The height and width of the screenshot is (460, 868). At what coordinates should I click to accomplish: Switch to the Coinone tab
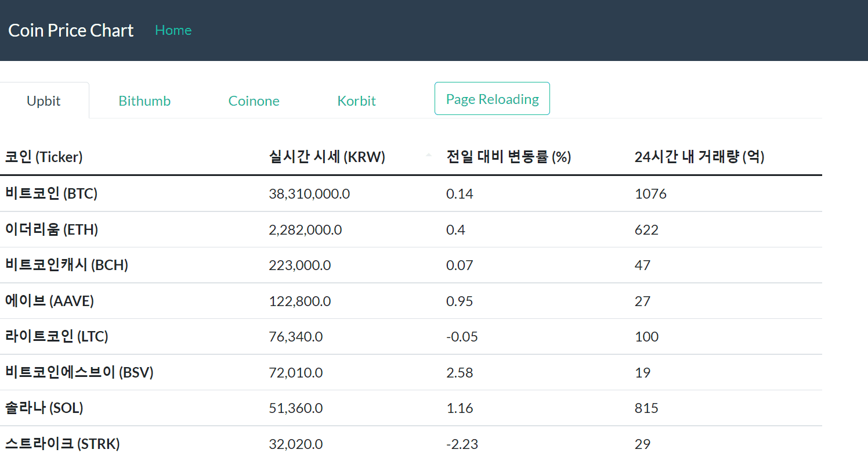coord(254,100)
